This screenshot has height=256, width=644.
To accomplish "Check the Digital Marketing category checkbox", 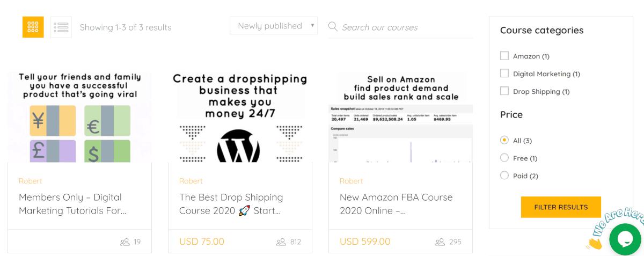I will [x=504, y=73].
